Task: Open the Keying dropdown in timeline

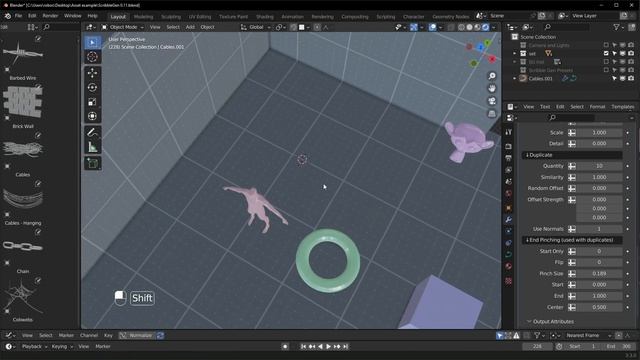Action: point(62,347)
